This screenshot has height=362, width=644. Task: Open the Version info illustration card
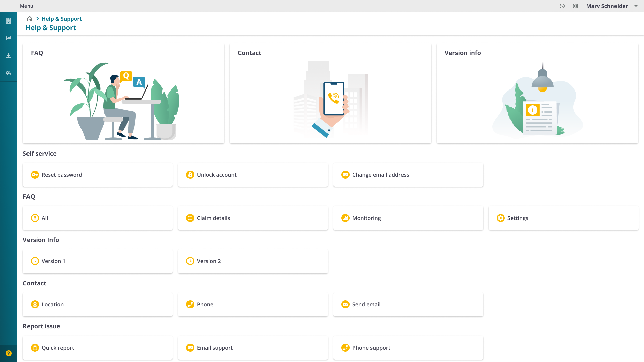(x=537, y=94)
